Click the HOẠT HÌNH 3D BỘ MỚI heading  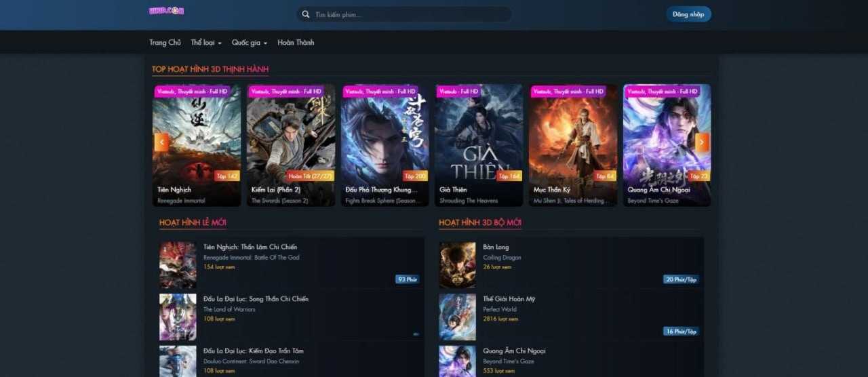tap(480, 222)
